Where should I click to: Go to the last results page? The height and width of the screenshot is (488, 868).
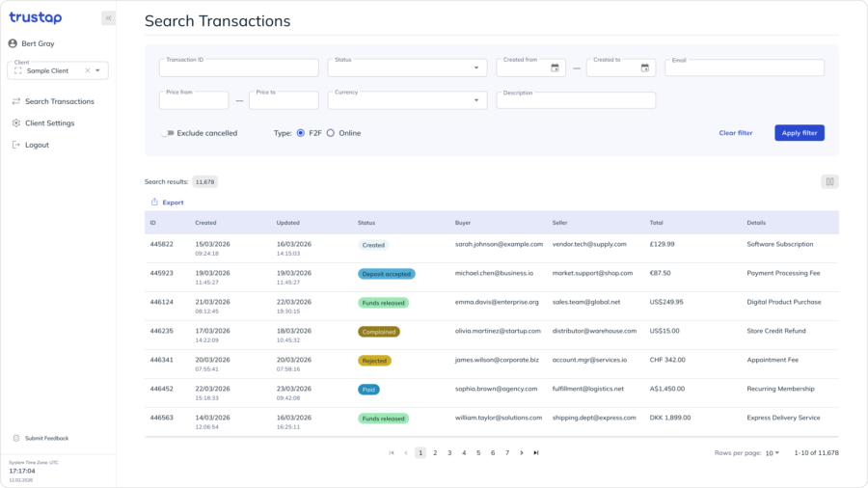click(536, 452)
